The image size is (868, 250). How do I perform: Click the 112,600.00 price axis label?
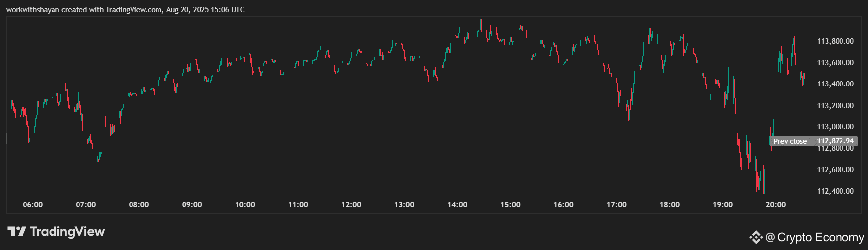(x=835, y=170)
